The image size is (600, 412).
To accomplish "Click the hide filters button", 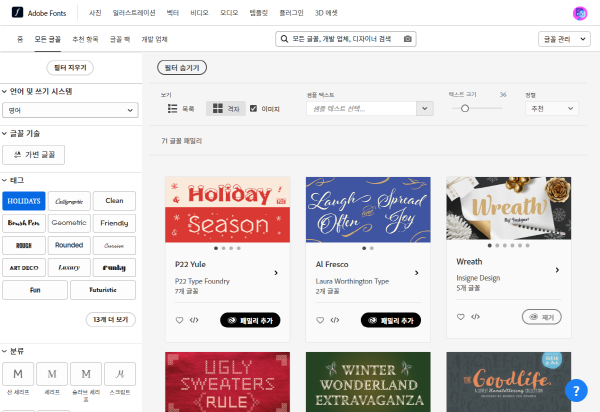I will pos(182,68).
